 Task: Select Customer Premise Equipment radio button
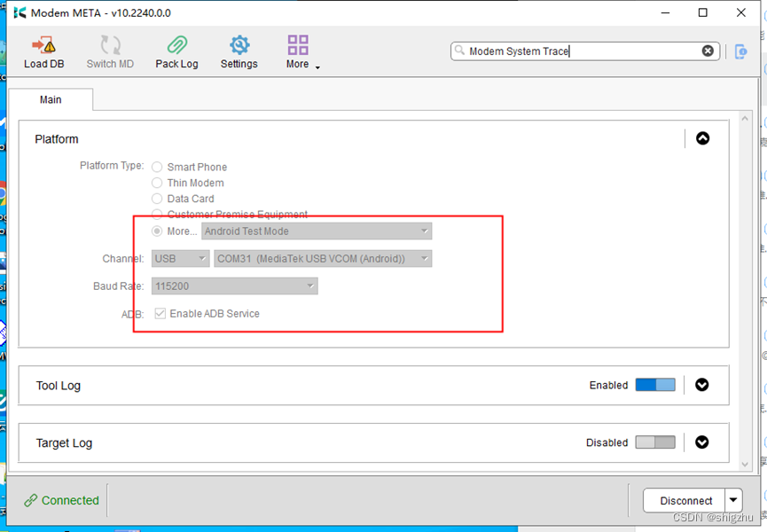pyautogui.click(x=157, y=215)
